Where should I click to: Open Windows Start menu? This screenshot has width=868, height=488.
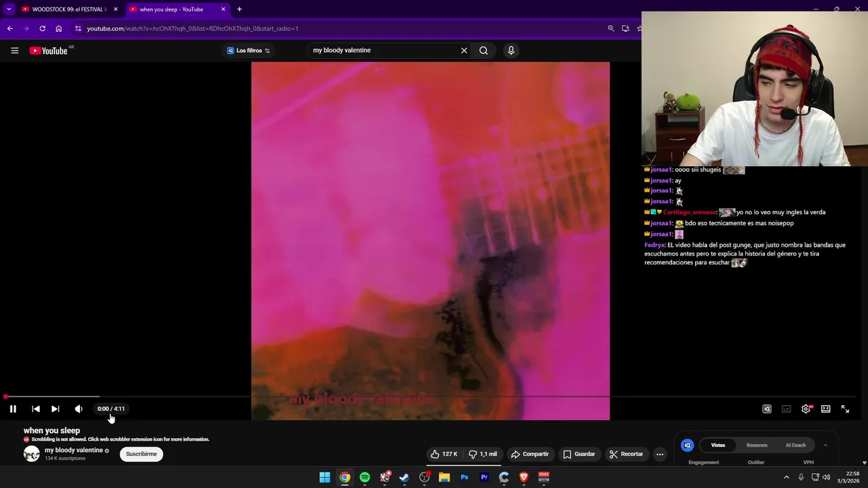click(325, 477)
